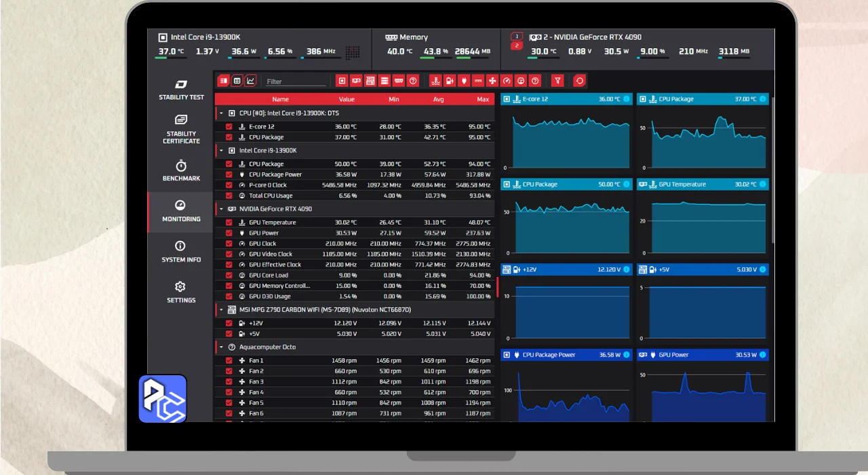Uncheck the E-core 12 sensor checkbox
The height and width of the screenshot is (475, 868).
pyautogui.click(x=229, y=127)
